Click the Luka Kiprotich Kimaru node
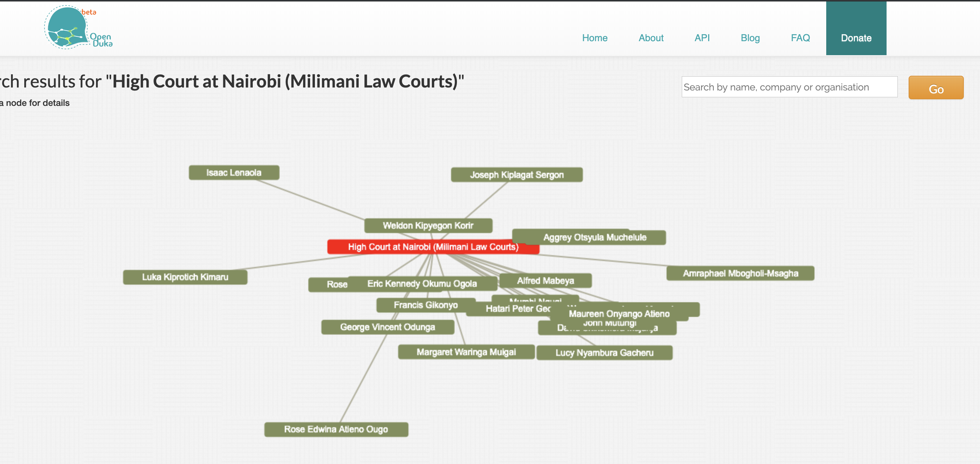980x464 pixels. coord(185,277)
